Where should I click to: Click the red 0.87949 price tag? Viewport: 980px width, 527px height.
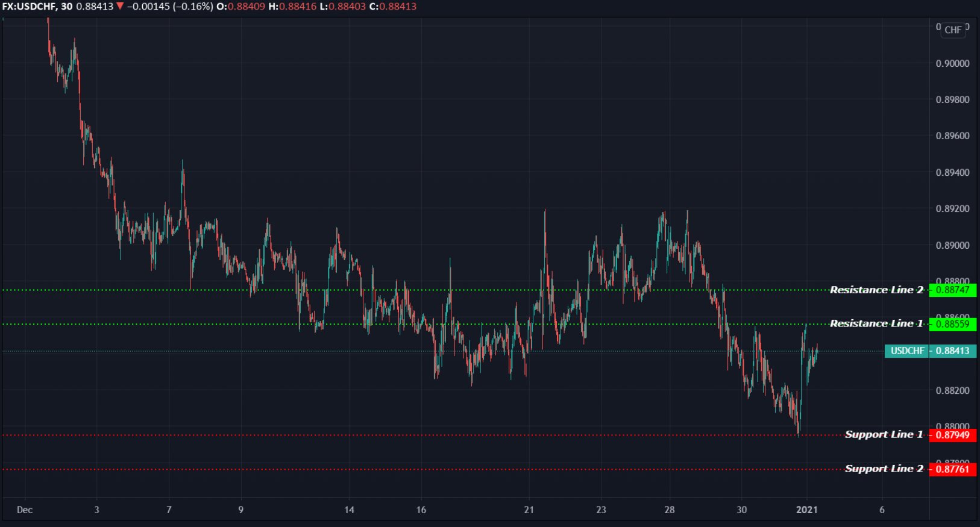coord(953,435)
